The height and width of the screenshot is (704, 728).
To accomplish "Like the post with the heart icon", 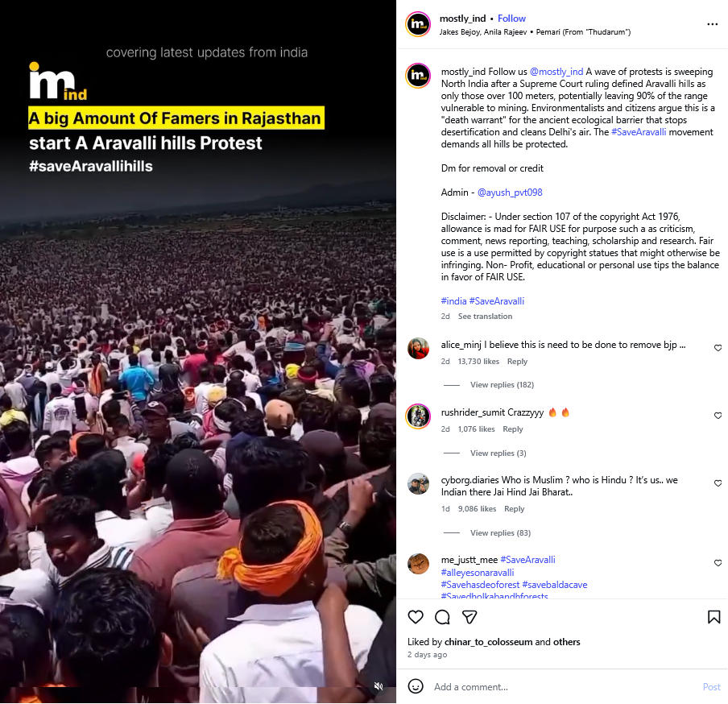I will coord(416,617).
